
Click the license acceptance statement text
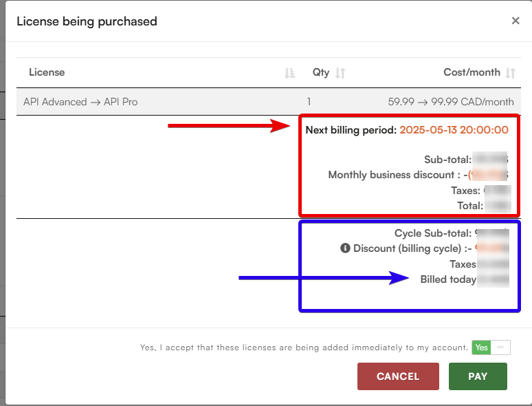pyautogui.click(x=304, y=348)
